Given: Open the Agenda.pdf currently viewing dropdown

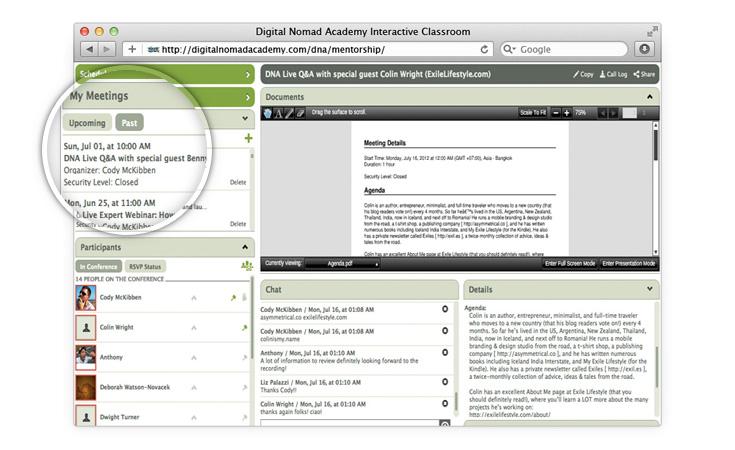Looking at the screenshot, I should pyautogui.click(x=343, y=264).
